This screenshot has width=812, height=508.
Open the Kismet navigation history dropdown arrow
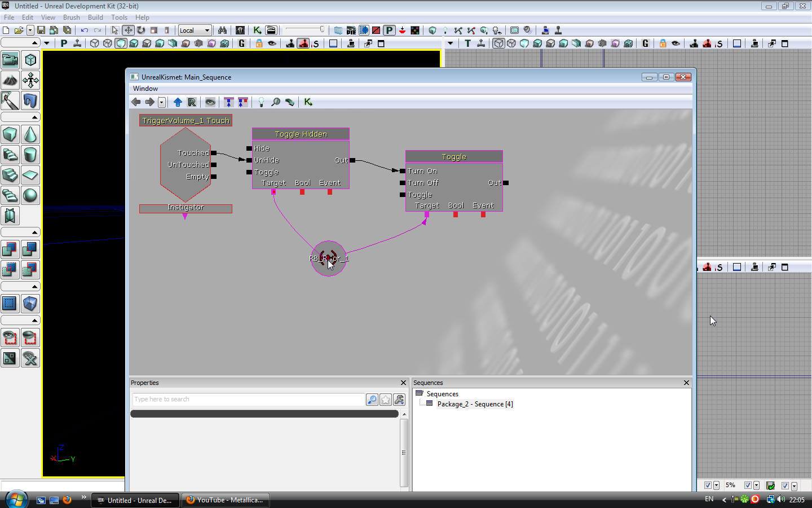point(162,102)
